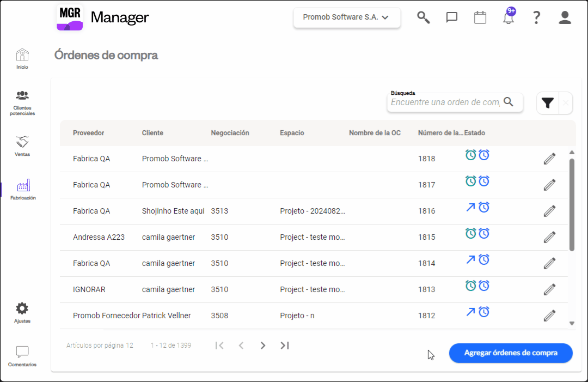Click the blue clock status icon for order 1813

[484, 286]
